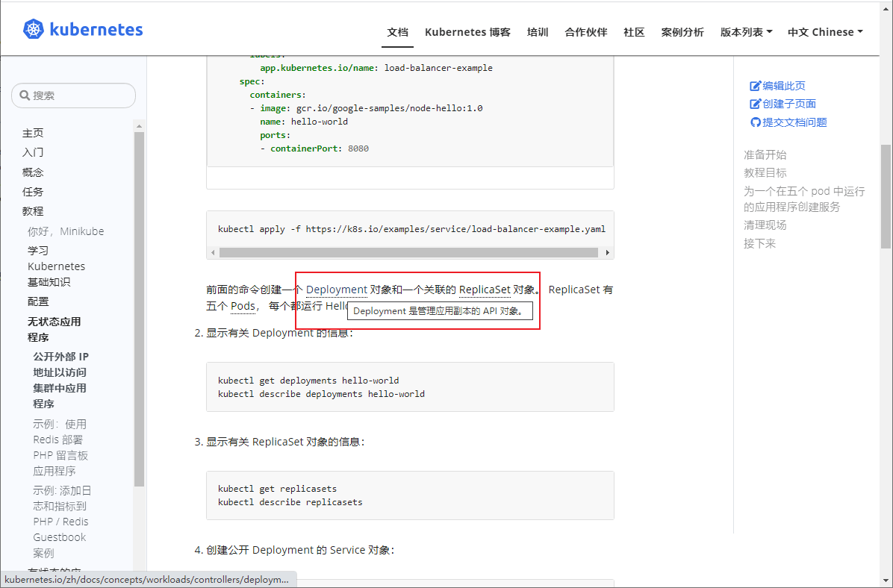Viewport: 893px width, 588px height.
Task: Click the 'name: hello-world' line
Action: [x=304, y=122]
